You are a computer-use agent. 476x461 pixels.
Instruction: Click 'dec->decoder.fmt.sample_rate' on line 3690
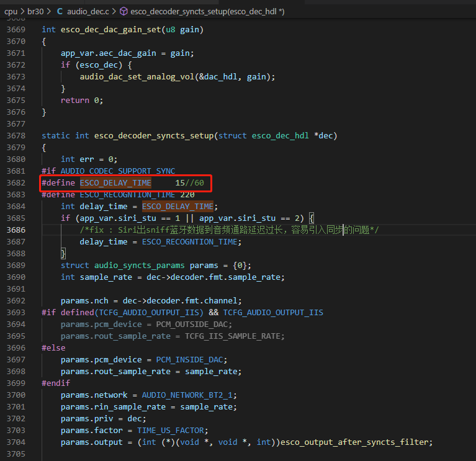click(213, 277)
